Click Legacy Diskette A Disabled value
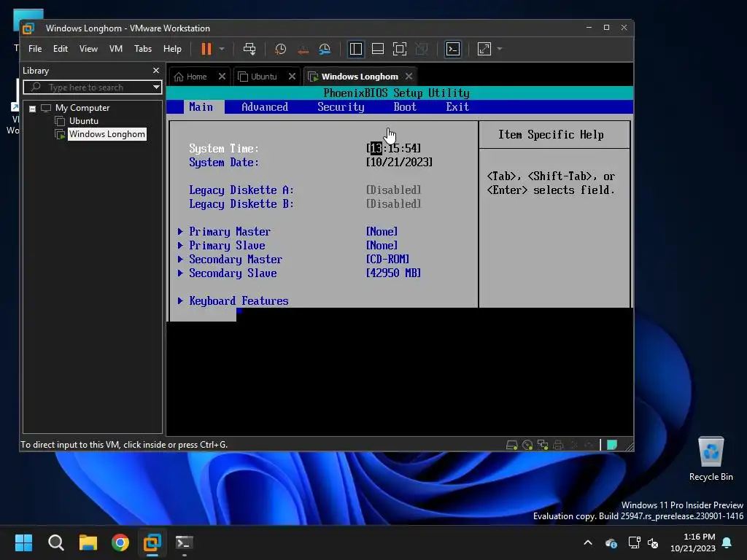Viewport: 747px width, 560px height. click(393, 190)
